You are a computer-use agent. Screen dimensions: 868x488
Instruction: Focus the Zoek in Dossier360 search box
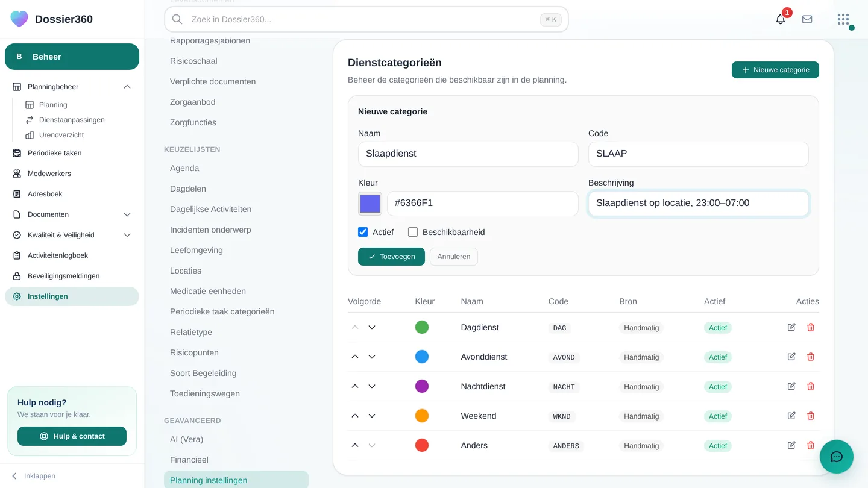pyautogui.click(x=366, y=19)
